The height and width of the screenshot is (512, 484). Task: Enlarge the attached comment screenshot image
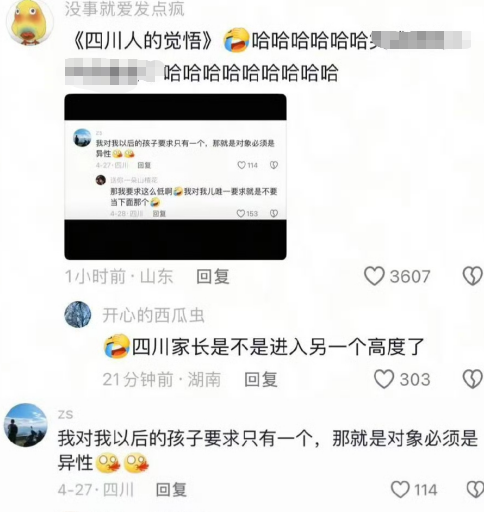pos(175,177)
